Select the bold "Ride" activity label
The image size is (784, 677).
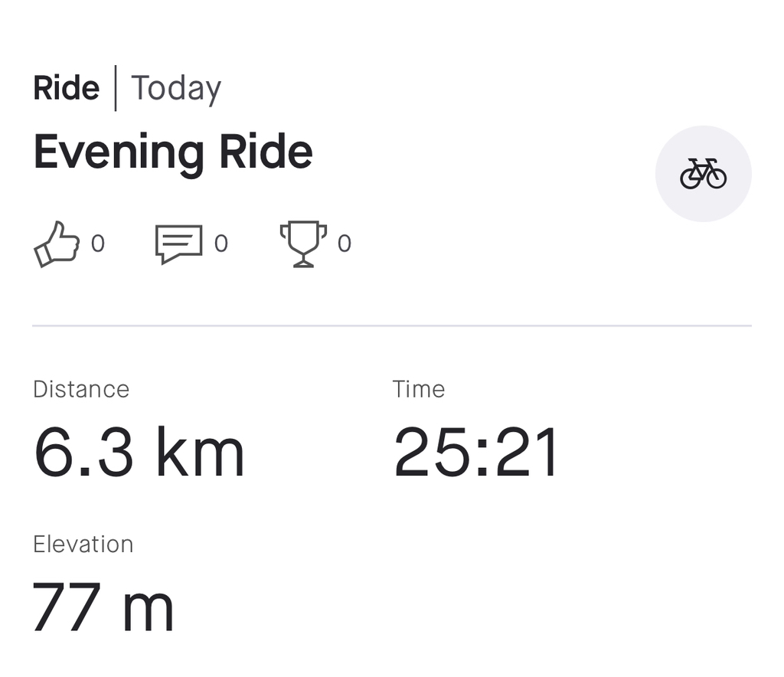[x=67, y=89]
